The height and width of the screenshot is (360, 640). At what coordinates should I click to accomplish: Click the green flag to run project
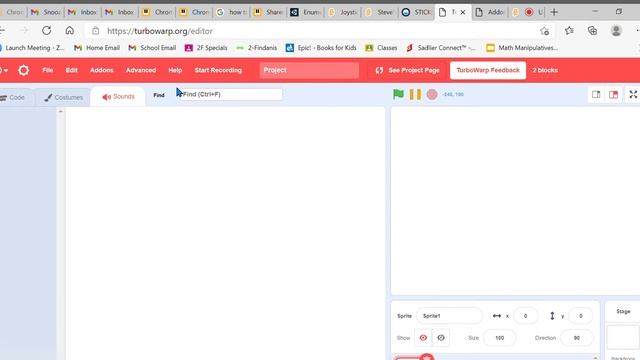point(398,94)
